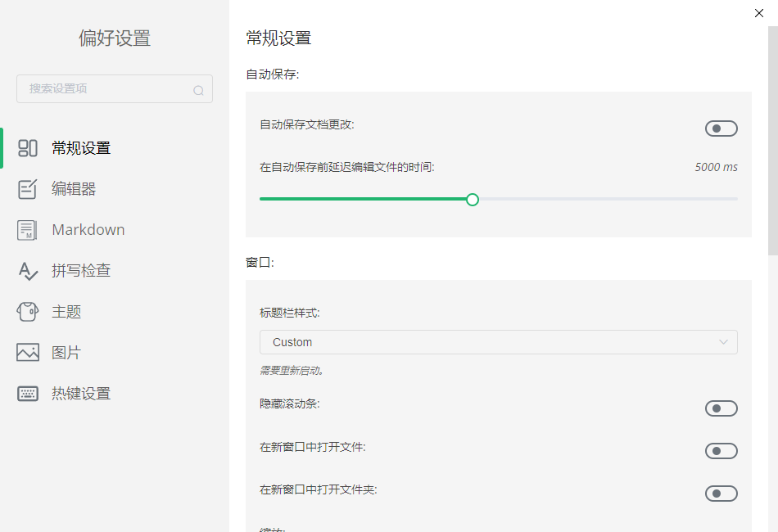Click the magnifier icon in search box

click(x=198, y=90)
